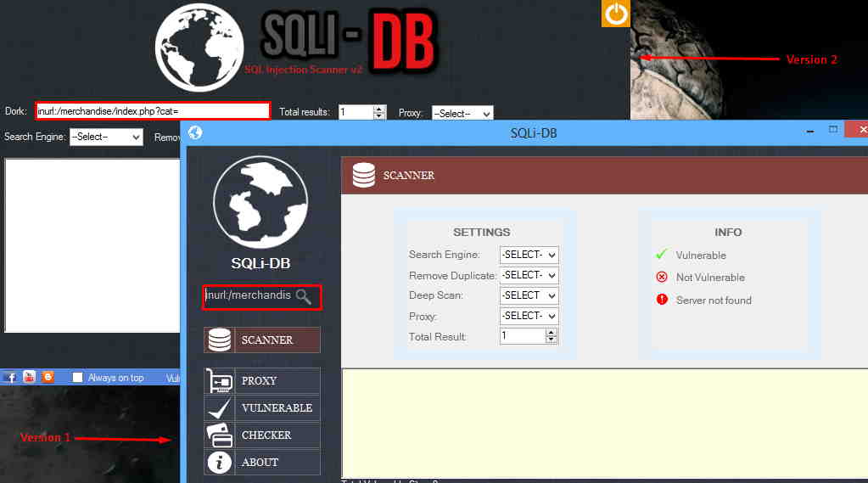Image resolution: width=868 pixels, height=483 pixels.
Task: Click the database icon in the Scanner header
Action: tap(364, 175)
